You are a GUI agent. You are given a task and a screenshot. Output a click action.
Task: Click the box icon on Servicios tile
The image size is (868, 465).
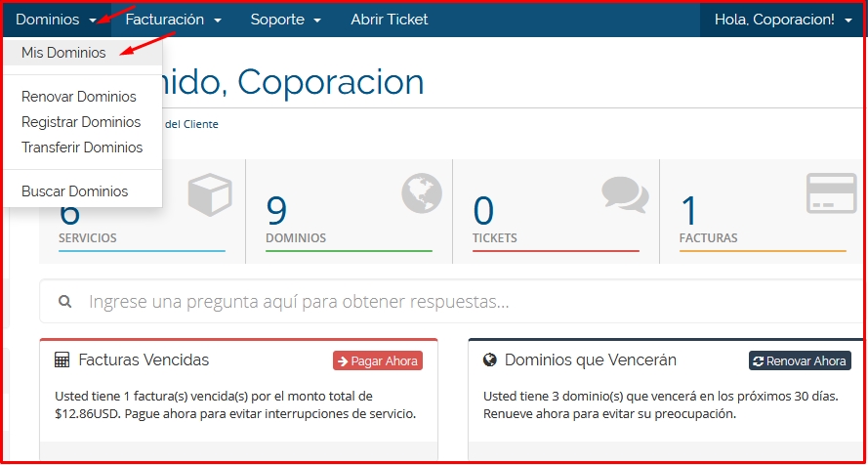[x=210, y=194]
